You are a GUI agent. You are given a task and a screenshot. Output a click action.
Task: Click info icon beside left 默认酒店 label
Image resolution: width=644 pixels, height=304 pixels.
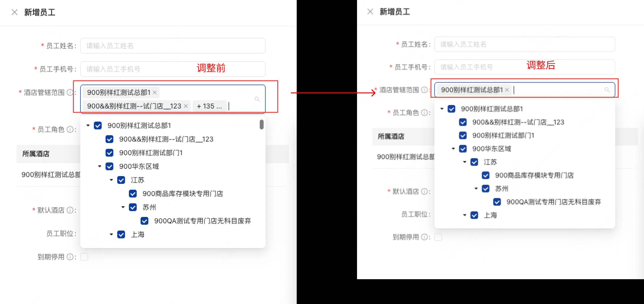click(x=70, y=210)
